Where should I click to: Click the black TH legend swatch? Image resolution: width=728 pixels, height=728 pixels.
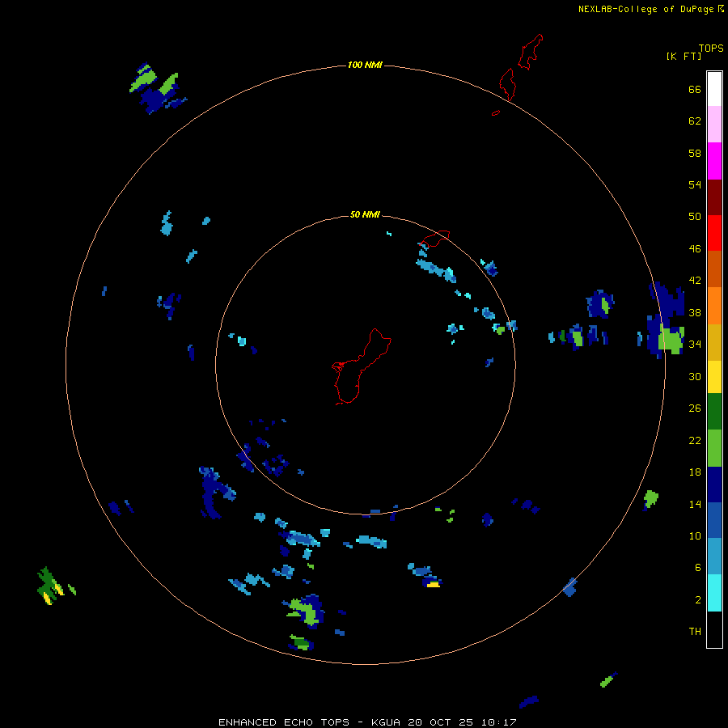(x=714, y=629)
